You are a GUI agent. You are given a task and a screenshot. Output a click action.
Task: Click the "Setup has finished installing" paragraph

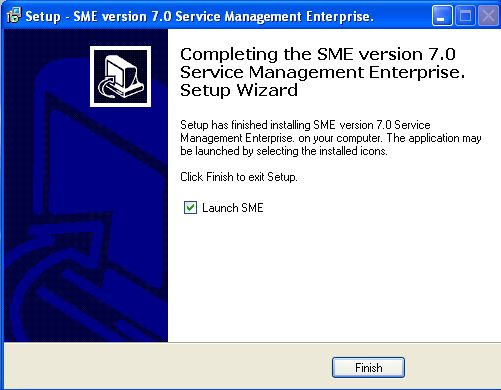[x=331, y=138]
